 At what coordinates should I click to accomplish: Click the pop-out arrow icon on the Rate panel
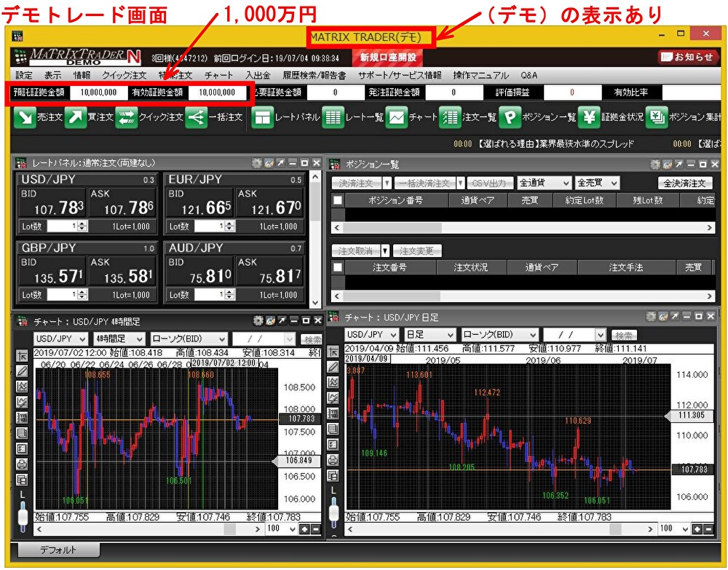pos(280,163)
